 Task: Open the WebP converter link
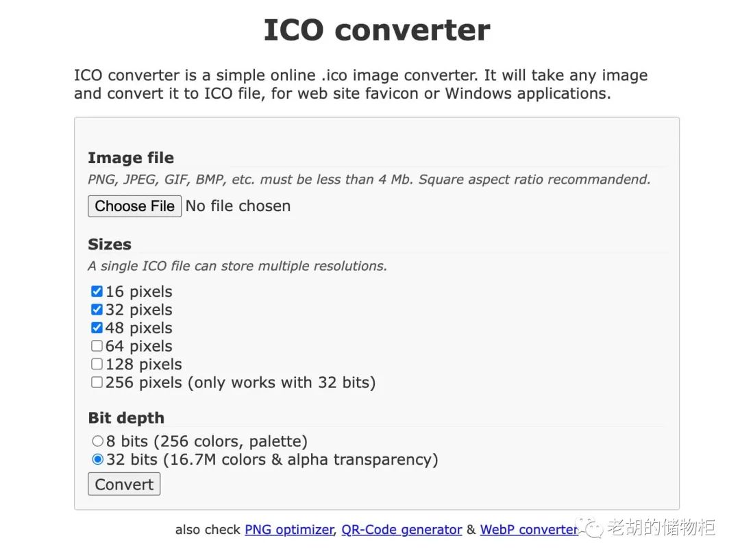(528, 529)
